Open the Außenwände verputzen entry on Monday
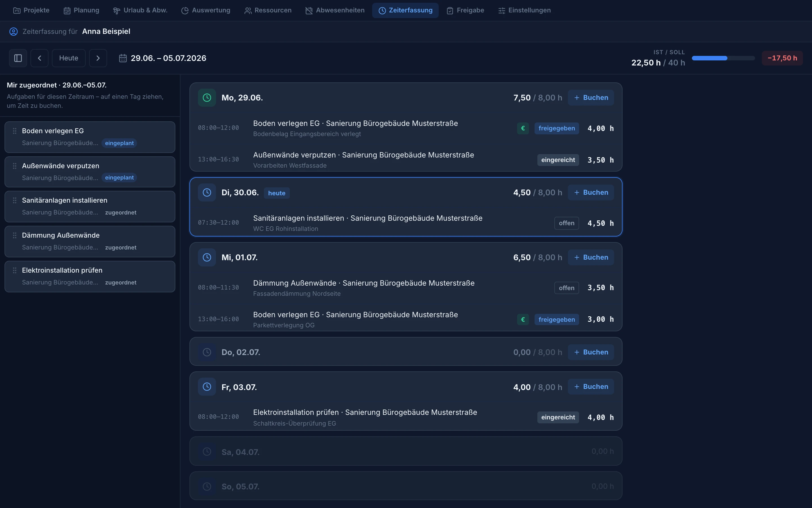This screenshot has height=508, width=812. pos(406,159)
